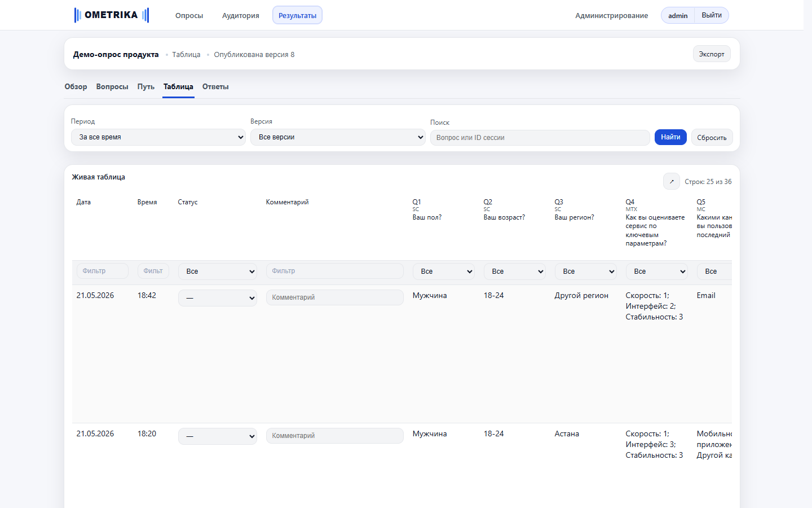
Task: Switch to the Ответы tab
Action: pos(215,86)
